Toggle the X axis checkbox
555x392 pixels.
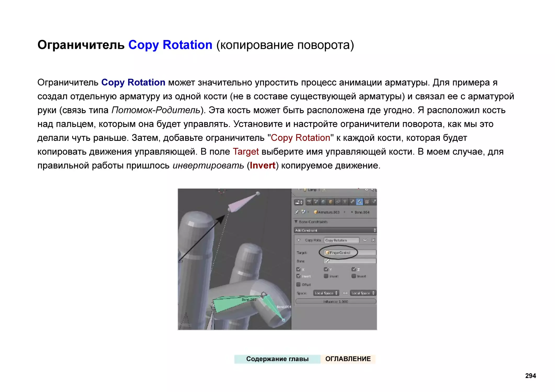(298, 269)
